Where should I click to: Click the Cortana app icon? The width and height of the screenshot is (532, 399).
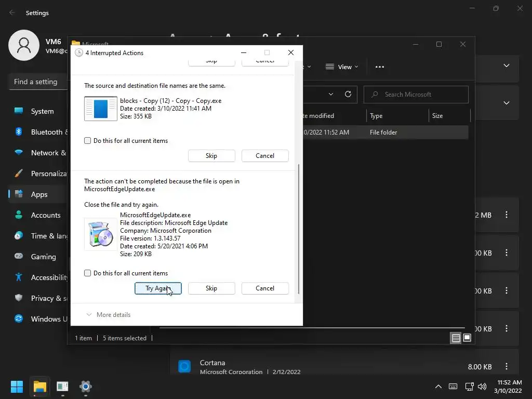184,366
